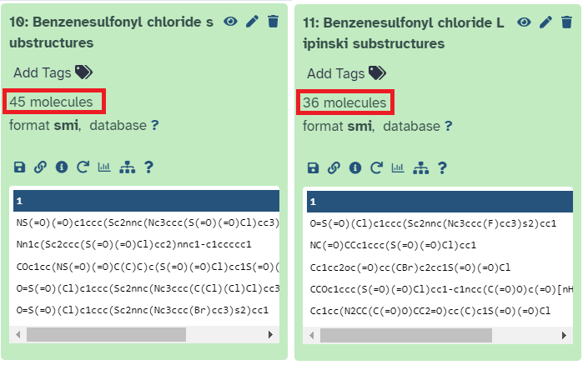Click database question mark in dataset 10
The width and height of the screenshot is (588, 365).
[155, 125]
